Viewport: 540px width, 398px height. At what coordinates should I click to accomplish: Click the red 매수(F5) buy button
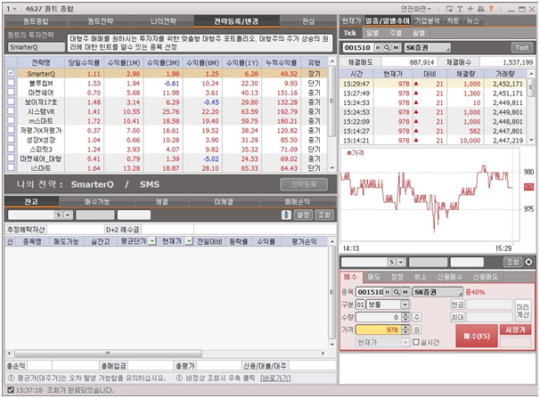click(x=477, y=336)
